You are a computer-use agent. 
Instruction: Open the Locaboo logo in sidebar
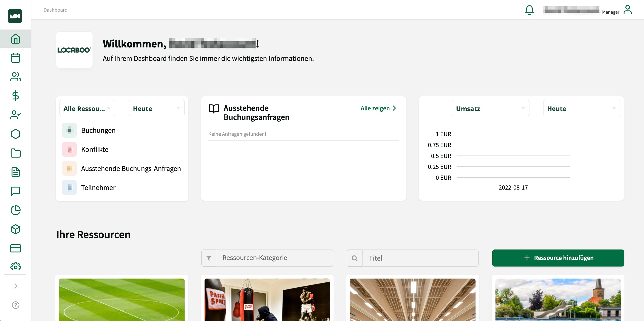[15, 16]
